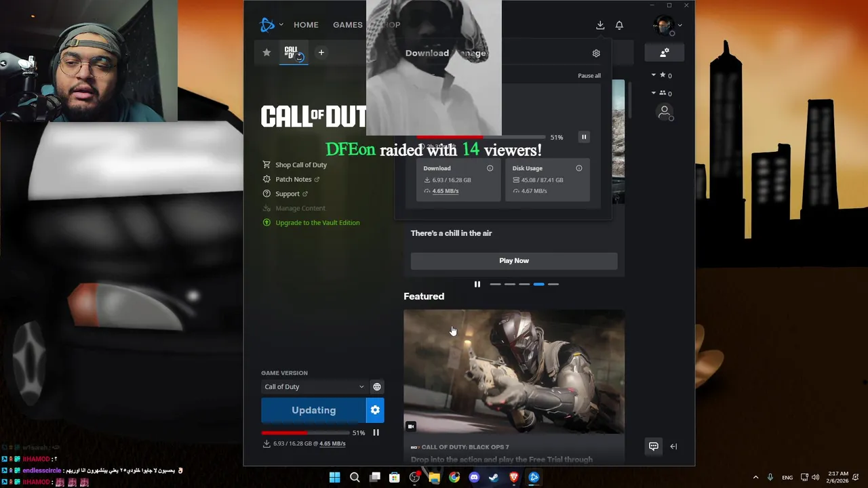The width and height of the screenshot is (868, 488).
Task: Click the 4.65 MB/s speed in Download card
Action: (x=446, y=191)
